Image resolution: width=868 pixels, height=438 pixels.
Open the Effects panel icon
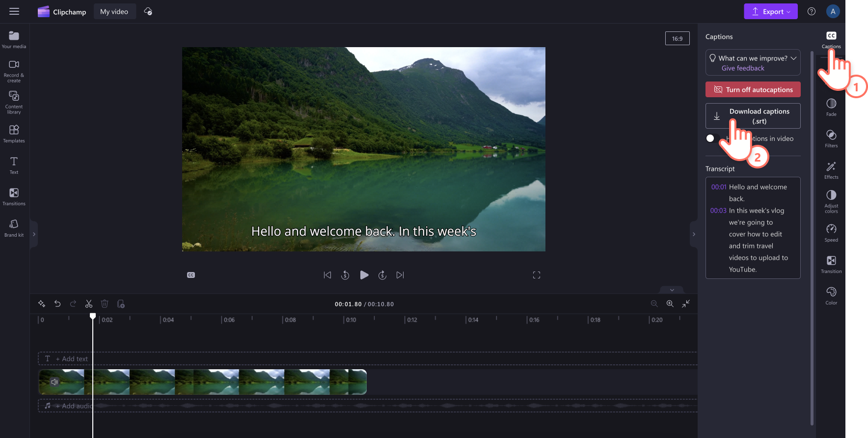(x=831, y=170)
